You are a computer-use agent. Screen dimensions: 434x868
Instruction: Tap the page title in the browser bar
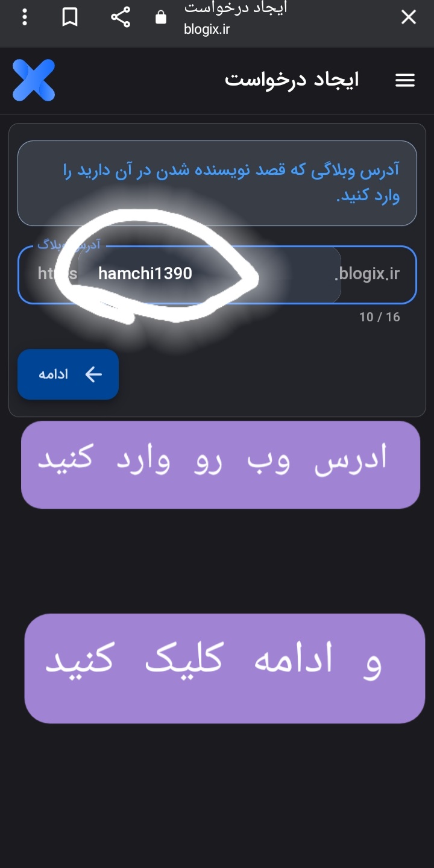pos(236,7)
